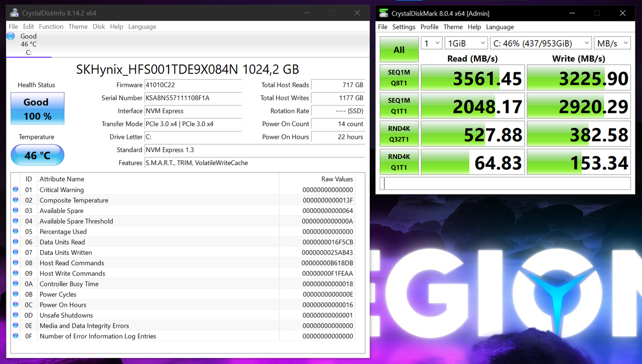Run all benchmarks with the All button

tap(399, 49)
